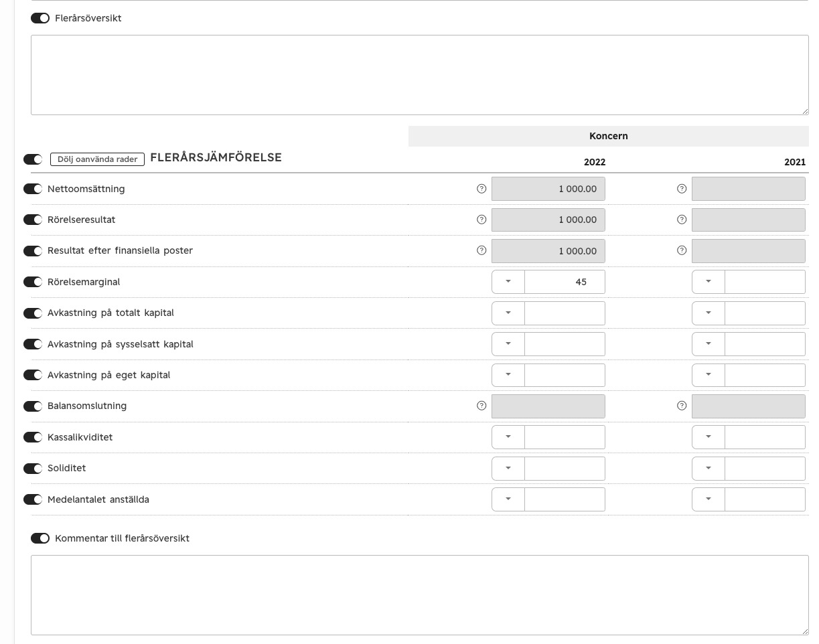
Task: Click the FLERÅRSJÄMFÖRELSE heading text
Action: (x=216, y=158)
